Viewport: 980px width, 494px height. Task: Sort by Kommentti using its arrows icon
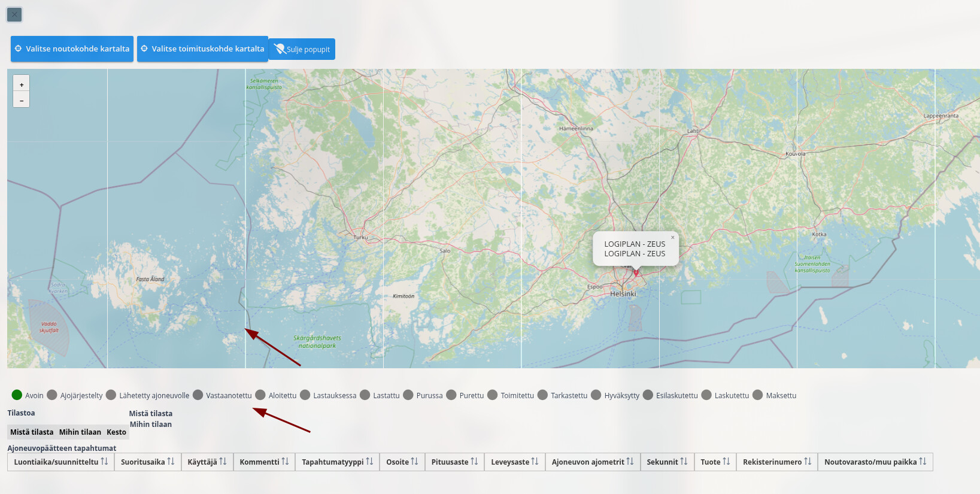coord(285,462)
